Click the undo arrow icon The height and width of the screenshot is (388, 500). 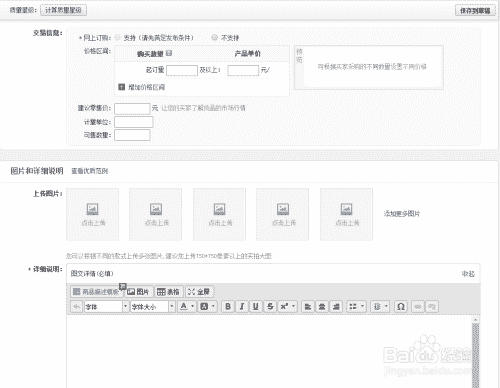tap(76, 306)
